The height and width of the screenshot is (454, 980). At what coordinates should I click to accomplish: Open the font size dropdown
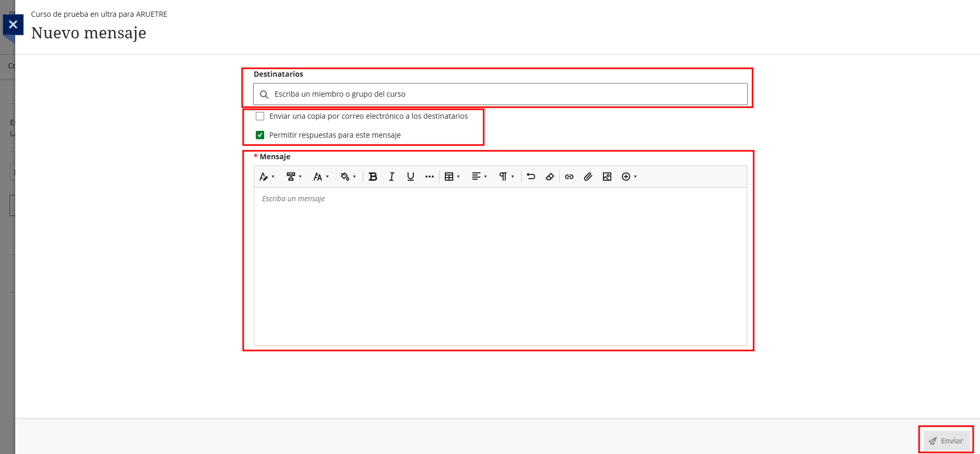(x=321, y=177)
